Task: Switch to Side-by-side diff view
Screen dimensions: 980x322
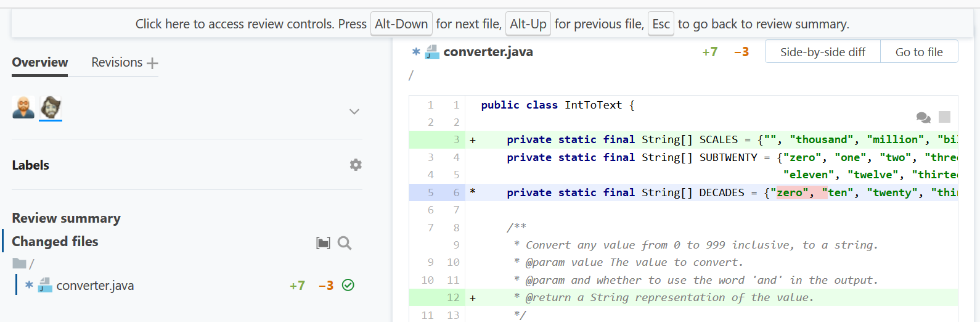Action: (x=822, y=52)
